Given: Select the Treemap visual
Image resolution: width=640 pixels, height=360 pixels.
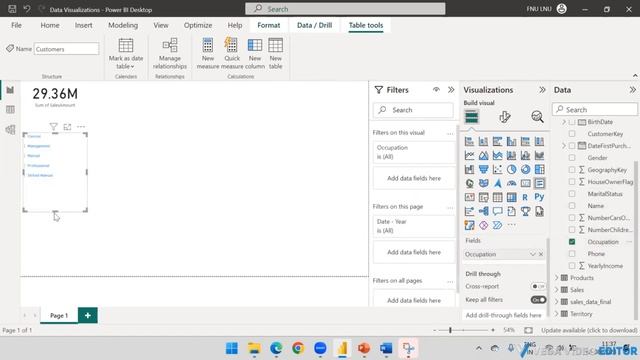Looking at the screenshot, I should tap(539, 169).
